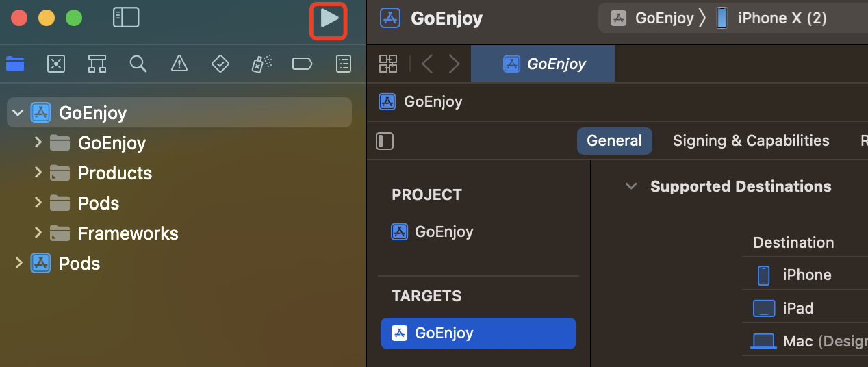Switch to Signing & Capabilities tab

(751, 141)
